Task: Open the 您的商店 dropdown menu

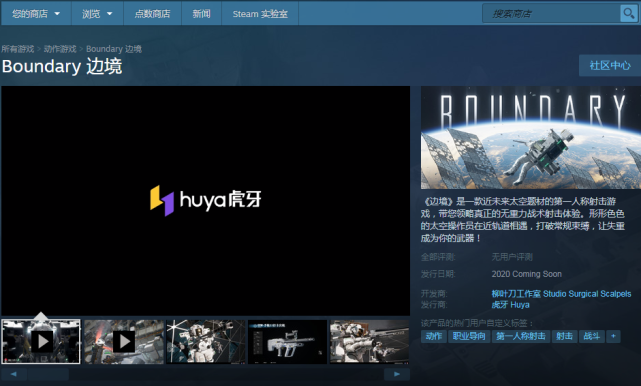Action: coord(36,13)
